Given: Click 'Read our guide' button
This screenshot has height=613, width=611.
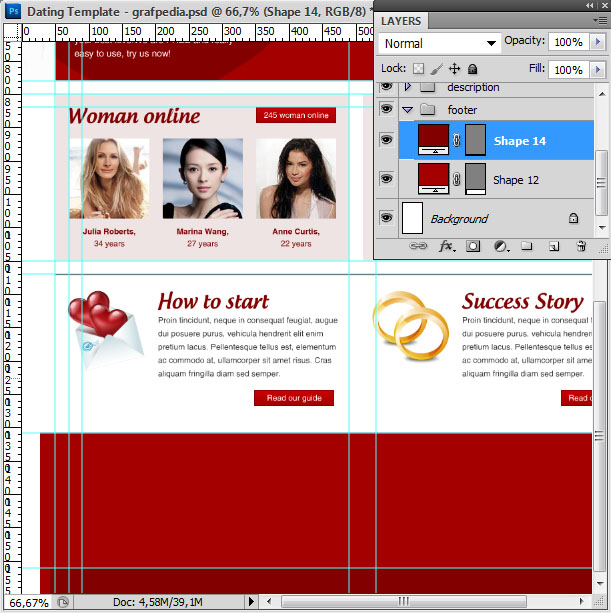Looking at the screenshot, I should 294,398.
